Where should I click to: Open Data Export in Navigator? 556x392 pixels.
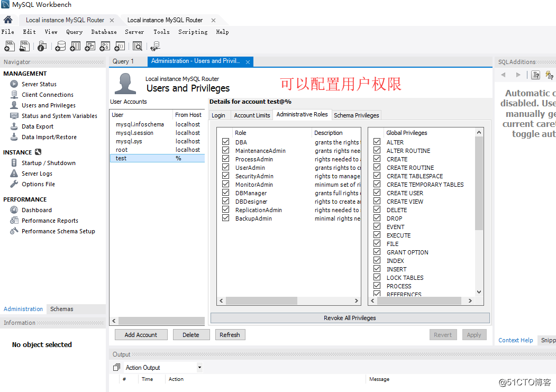coord(37,126)
